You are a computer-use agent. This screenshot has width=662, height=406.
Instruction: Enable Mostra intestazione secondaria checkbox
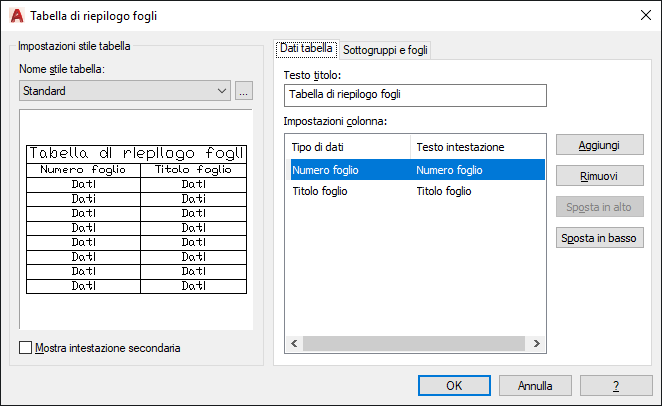(x=26, y=348)
